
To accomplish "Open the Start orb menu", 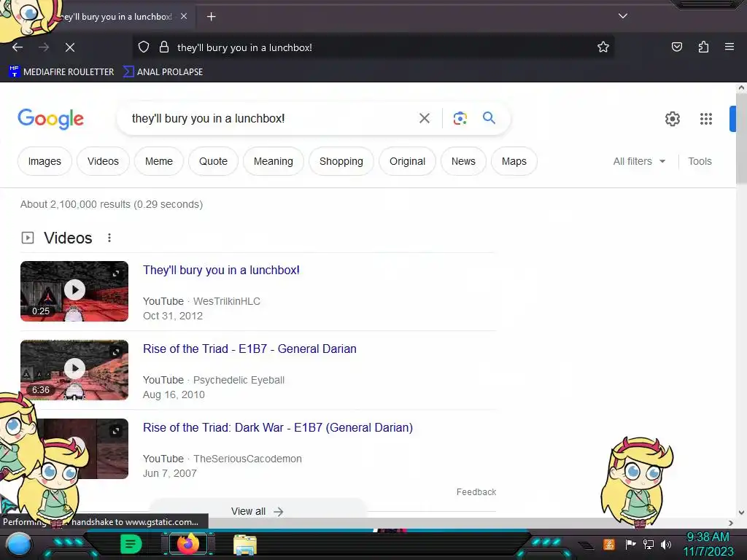I will coord(19,545).
